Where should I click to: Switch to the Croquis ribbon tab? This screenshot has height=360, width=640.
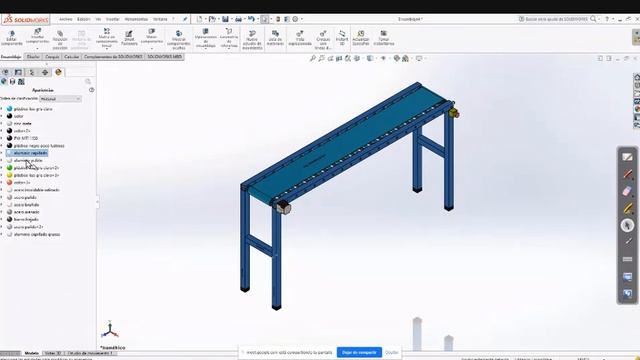(52, 57)
